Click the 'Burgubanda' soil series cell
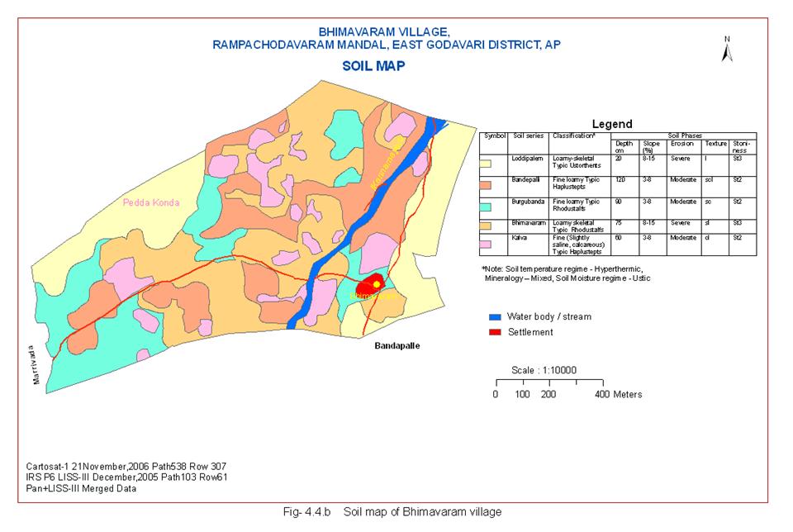Image resolution: width=793 pixels, height=532 pixels. pos(528,202)
